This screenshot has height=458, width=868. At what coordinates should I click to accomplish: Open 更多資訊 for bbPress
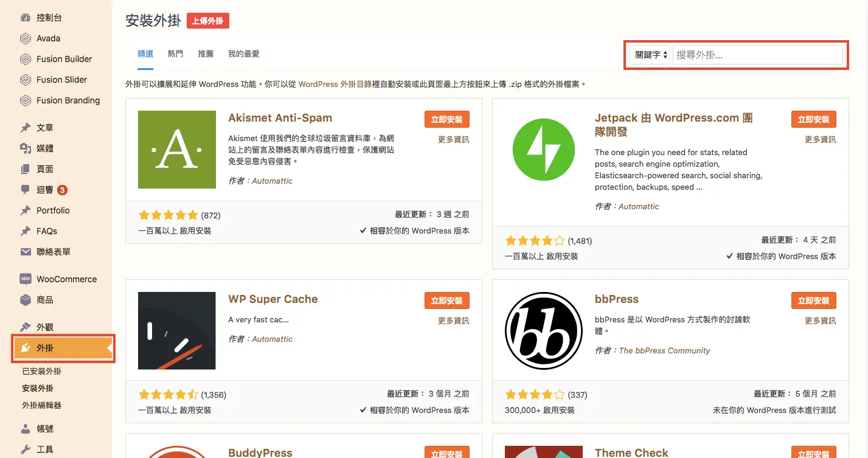pyautogui.click(x=821, y=321)
